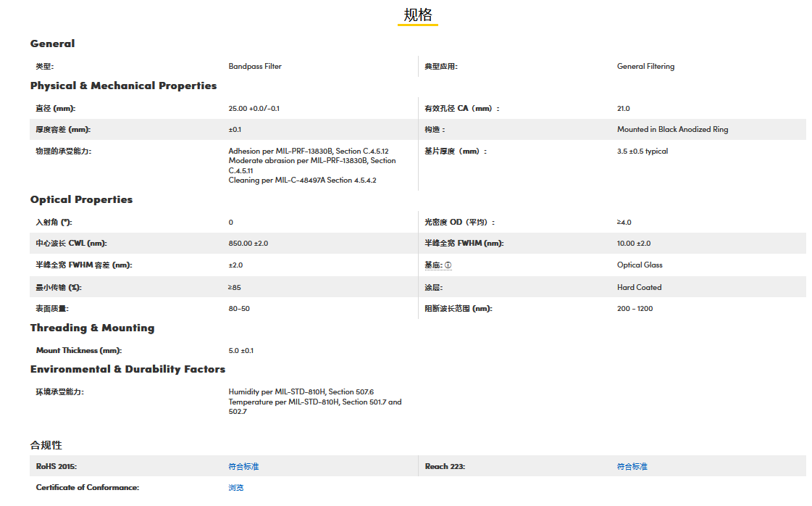The height and width of the screenshot is (506, 812).
Task: Click 浏览 for Certificate of Conformance
Action: (236, 487)
